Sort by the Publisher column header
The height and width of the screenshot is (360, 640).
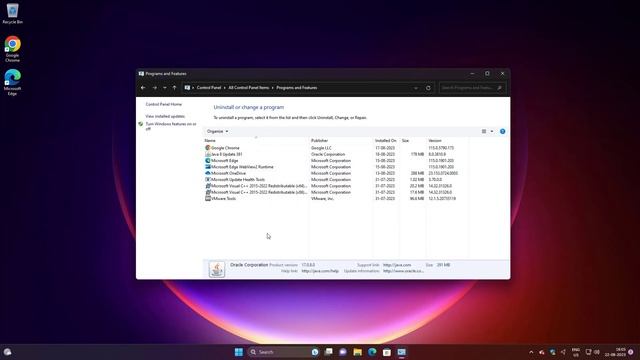(341, 140)
